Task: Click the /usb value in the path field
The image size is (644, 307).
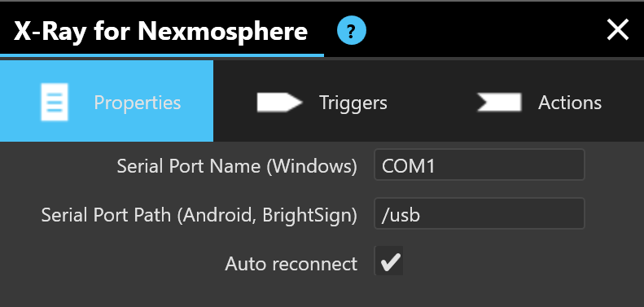Action: tap(401, 215)
